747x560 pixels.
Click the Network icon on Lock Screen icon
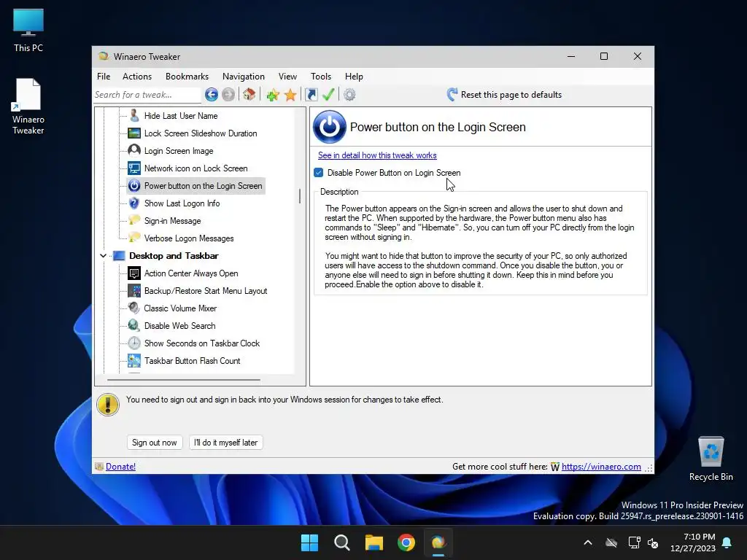[x=134, y=168]
